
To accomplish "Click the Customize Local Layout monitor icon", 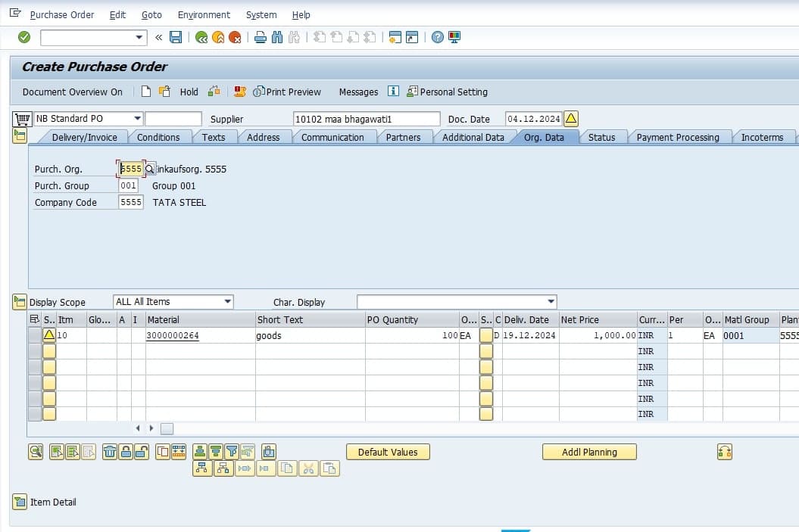I will 454,37.
